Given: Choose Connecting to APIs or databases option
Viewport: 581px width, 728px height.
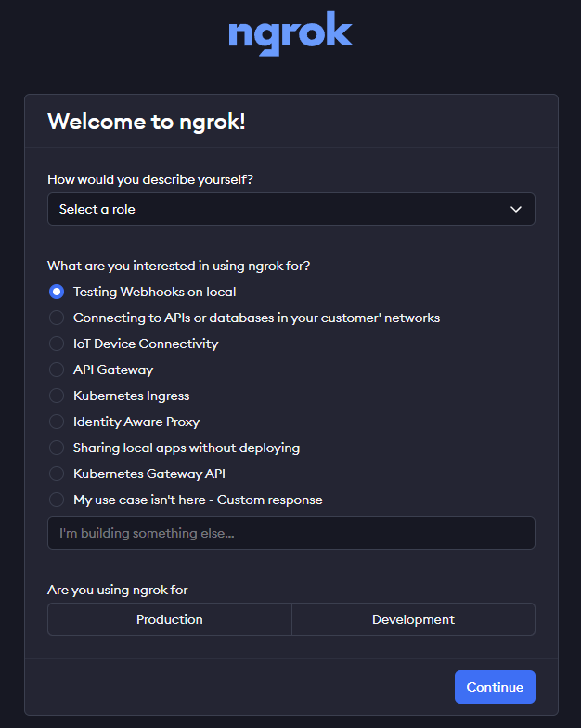Looking at the screenshot, I should point(57,318).
